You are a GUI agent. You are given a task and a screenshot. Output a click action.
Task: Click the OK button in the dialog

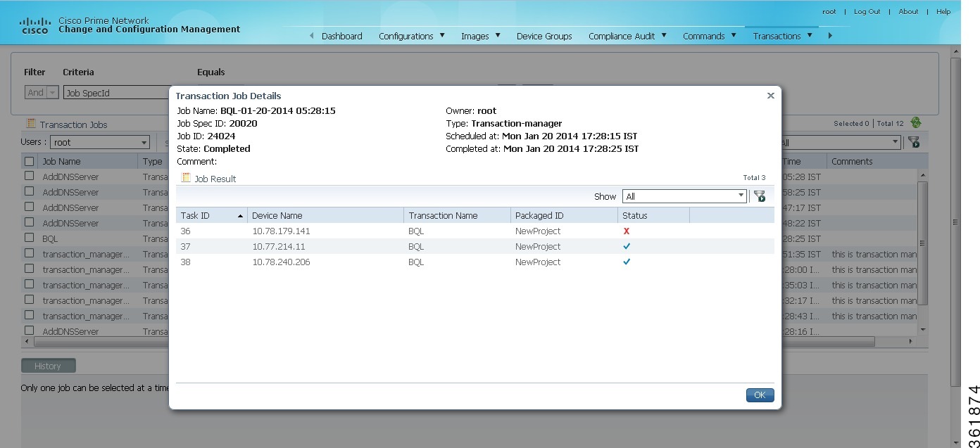coord(759,395)
